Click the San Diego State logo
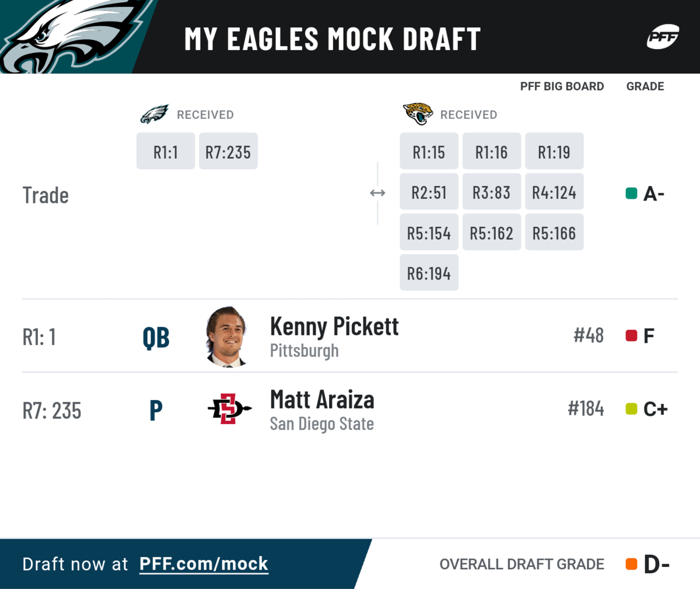The image size is (700, 589). (229, 408)
